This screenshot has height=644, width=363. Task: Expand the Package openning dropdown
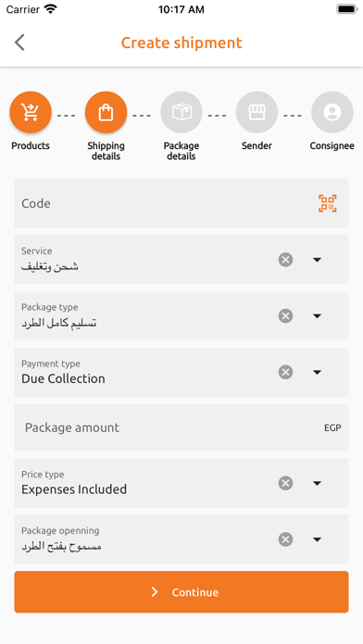click(x=317, y=539)
